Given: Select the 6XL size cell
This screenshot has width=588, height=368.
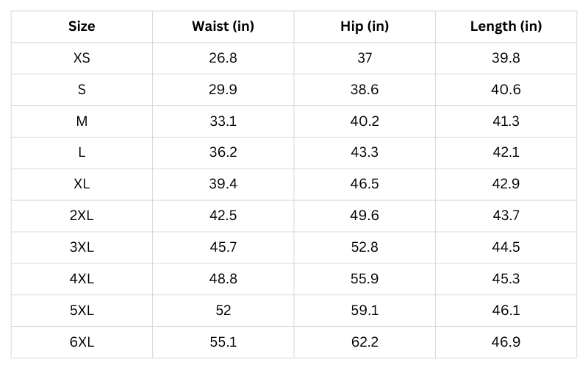Looking at the screenshot, I should 82,342.
